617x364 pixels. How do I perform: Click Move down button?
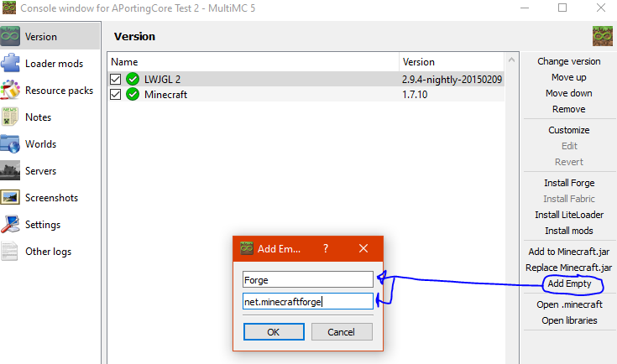click(569, 93)
